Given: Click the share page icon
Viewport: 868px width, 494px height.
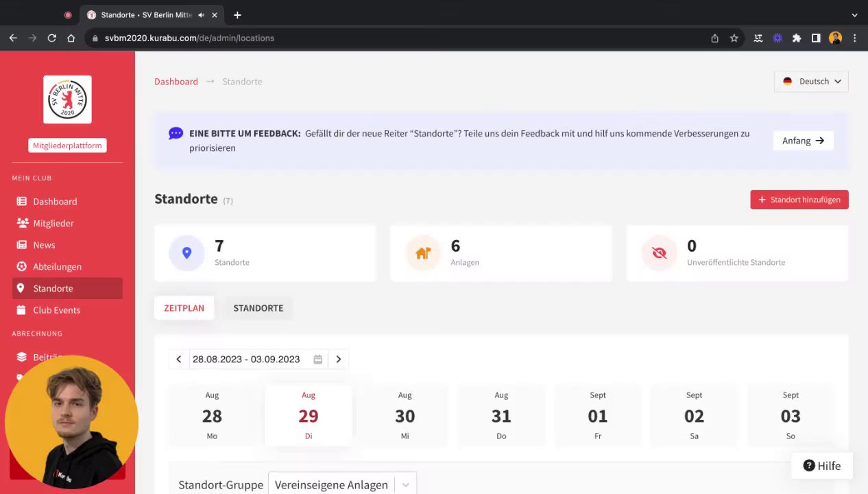Looking at the screenshot, I should pyautogui.click(x=714, y=38).
